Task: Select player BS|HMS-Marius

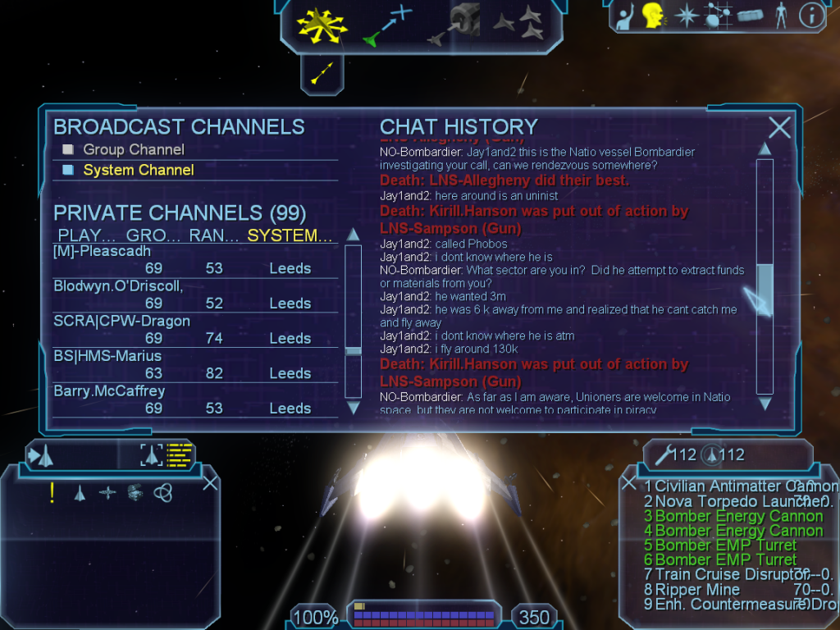Action: click(x=195, y=365)
